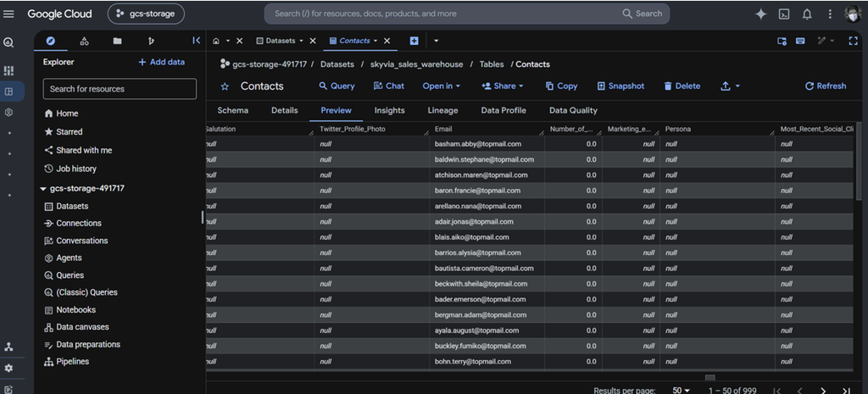The height and width of the screenshot is (394, 868).
Task: Click the horizontal scrollbar thumb under the table
Action: coord(710,378)
